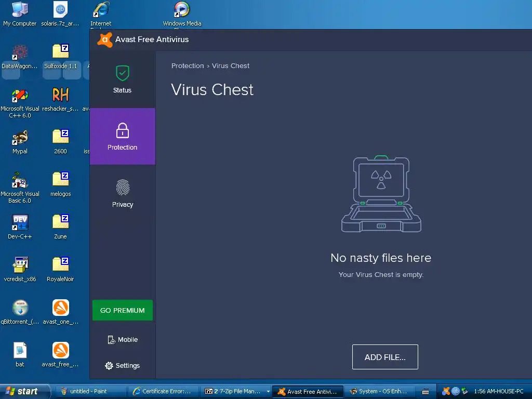Select the 2600 archive icon

[x=60, y=142]
